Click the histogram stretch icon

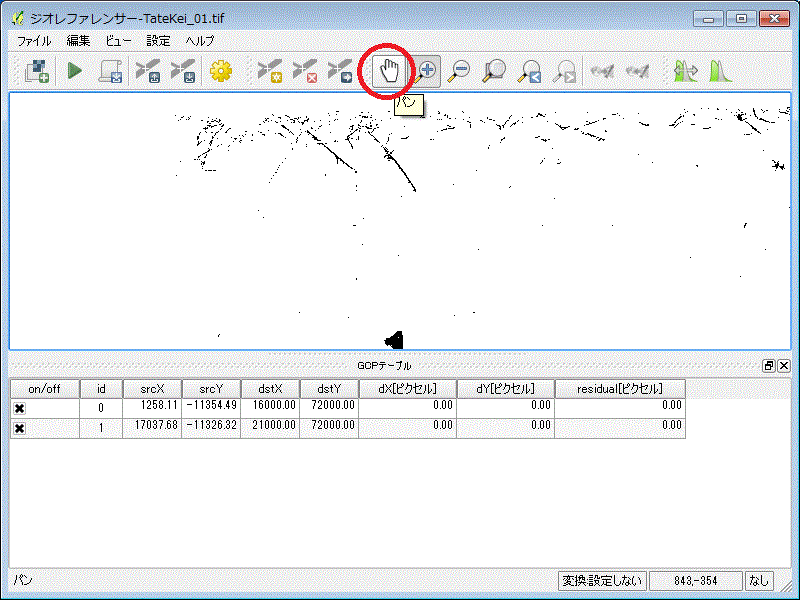(720, 71)
